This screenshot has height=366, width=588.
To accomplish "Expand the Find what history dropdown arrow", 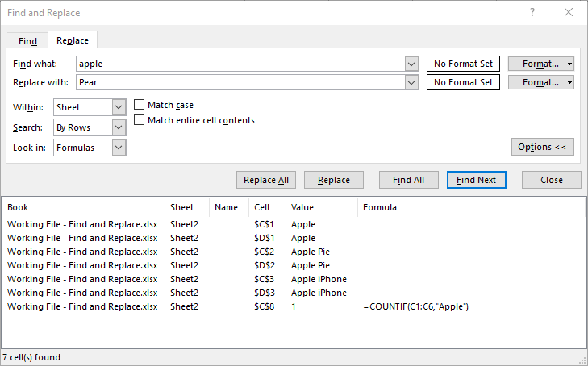I will tap(411, 64).
